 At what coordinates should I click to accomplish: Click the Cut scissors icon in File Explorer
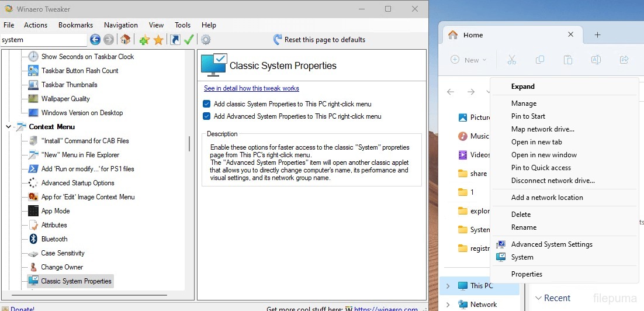coord(511,60)
